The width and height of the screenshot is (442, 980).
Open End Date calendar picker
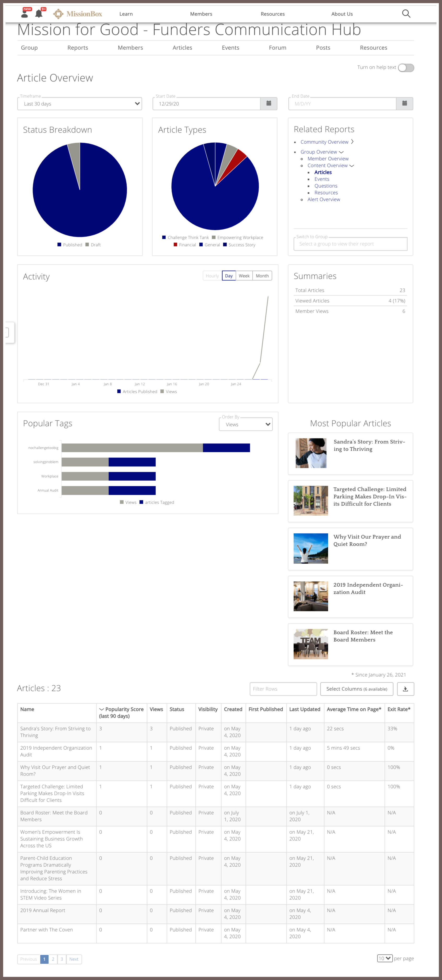coord(404,103)
